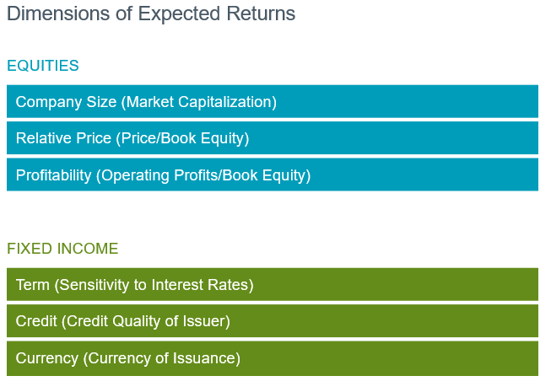551x392 pixels.
Task: Select '(Sensitivity to Interest Rates)' text
Action: click(x=154, y=285)
